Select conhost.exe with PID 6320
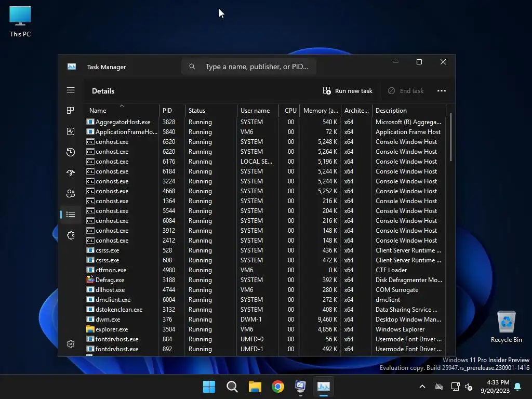Image resolution: width=532 pixels, height=399 pixels. pyautogui.click(x=264, y=141)
